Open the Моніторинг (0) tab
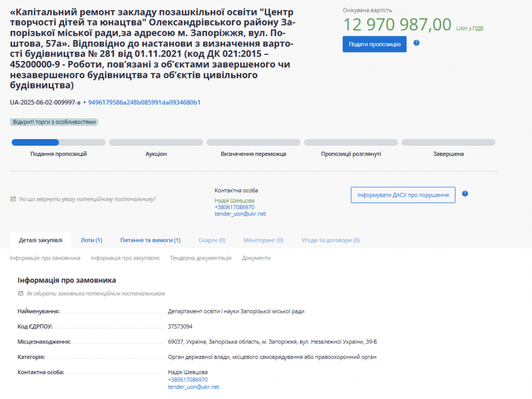The height and width of the screenshot is (399, 532). (x=263, y=240)
